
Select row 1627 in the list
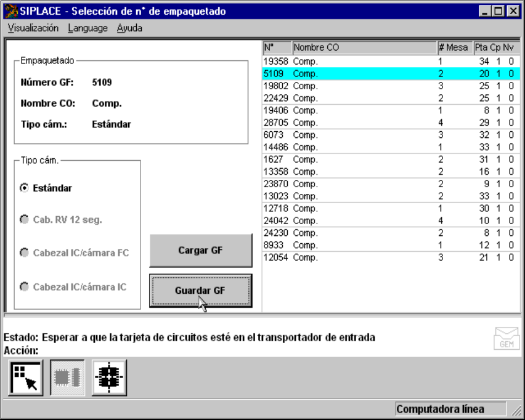pyautogui.click(x=391, y=160)
